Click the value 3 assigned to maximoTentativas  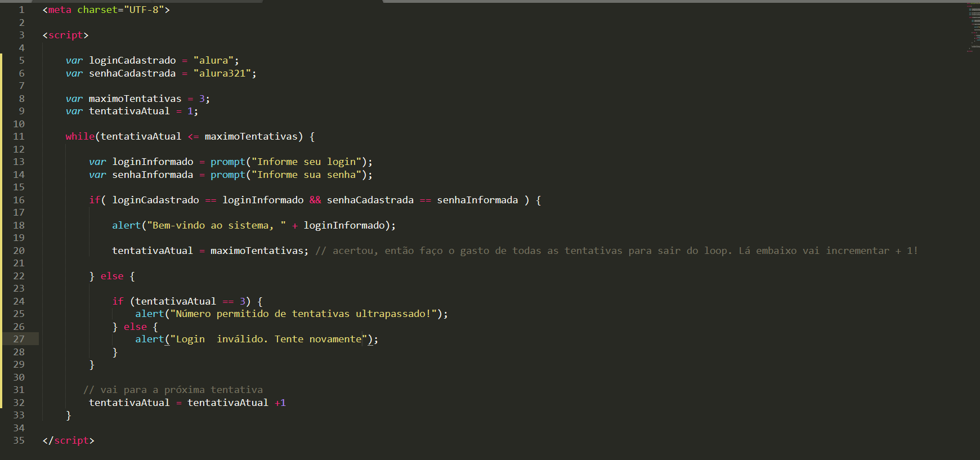point(202,99)
